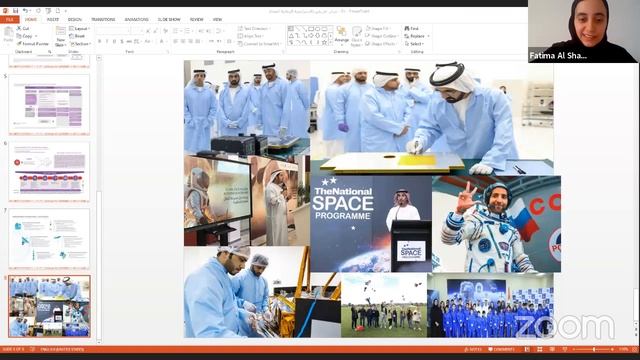
Task: Switch to the INSERT tab
Action: coord(53,20)
